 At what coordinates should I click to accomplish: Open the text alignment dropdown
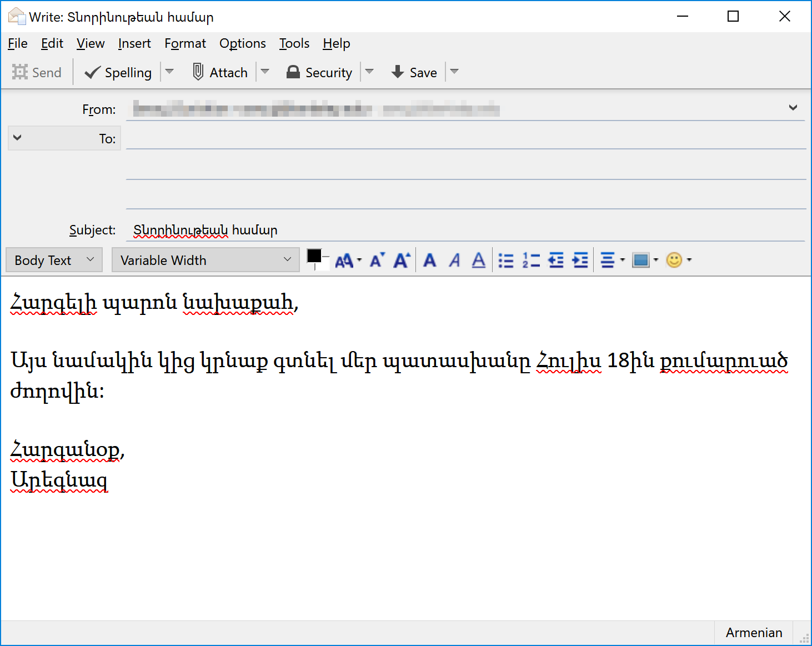pyautogui.click(x=613, y=260)
